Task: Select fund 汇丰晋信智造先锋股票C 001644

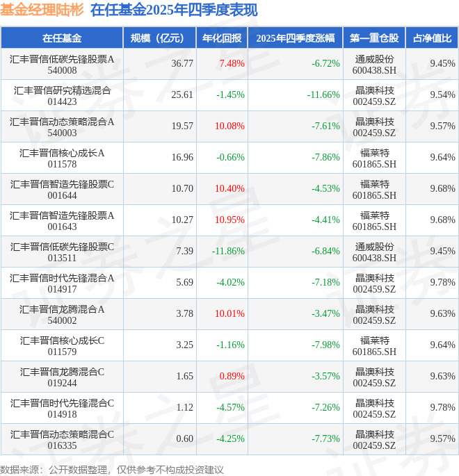Action: click(x=62, y=190)
